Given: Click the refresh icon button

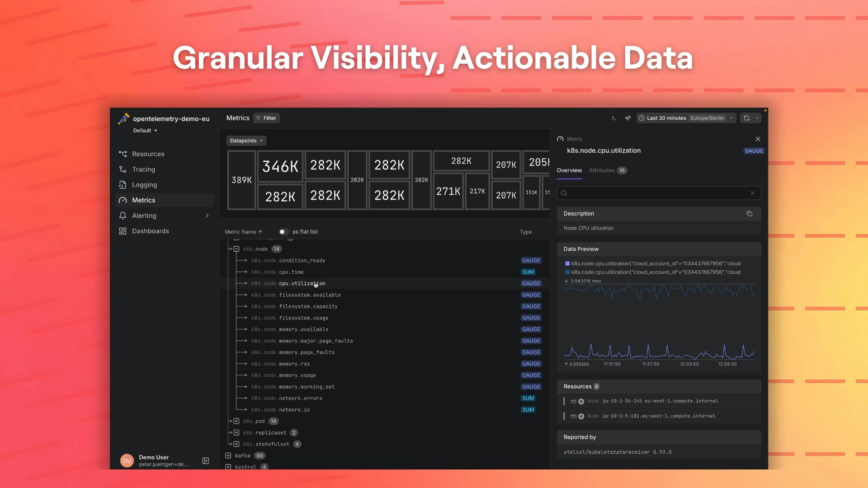Looking at the screenshot, I should [747, 118].
